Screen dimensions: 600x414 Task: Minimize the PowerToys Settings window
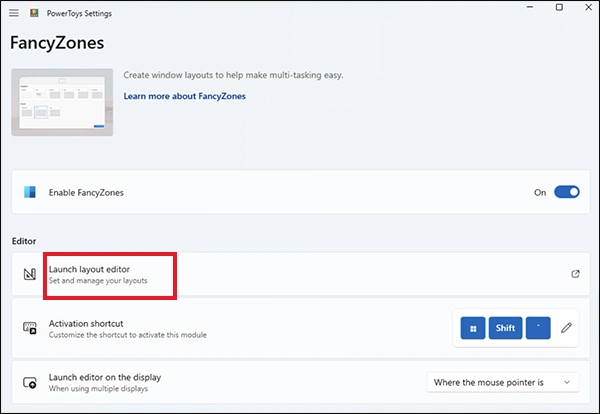pos(530,7)
